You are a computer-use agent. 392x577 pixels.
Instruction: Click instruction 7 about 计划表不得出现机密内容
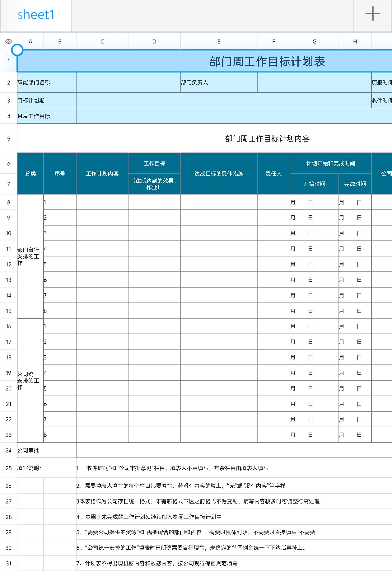coord(157,563)
